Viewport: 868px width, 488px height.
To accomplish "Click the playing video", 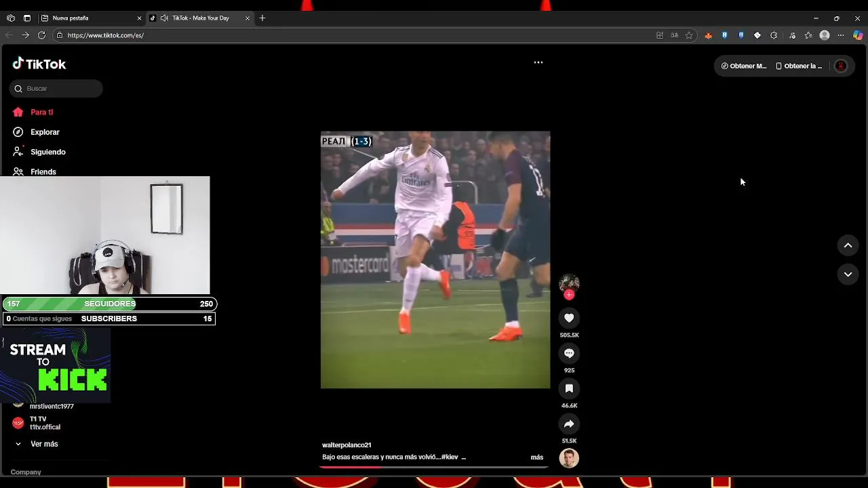I will (435, 260).
